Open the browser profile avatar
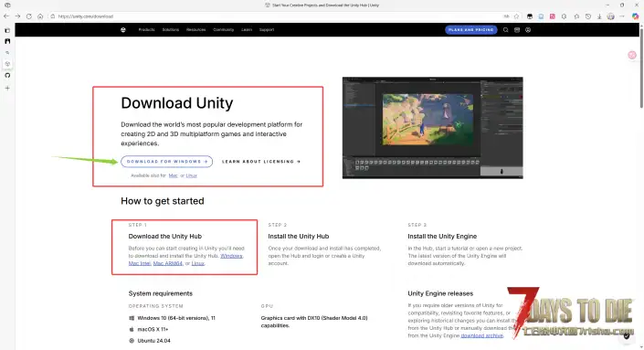Viewport: 644px width, 350px height. [x=611, y=16]
